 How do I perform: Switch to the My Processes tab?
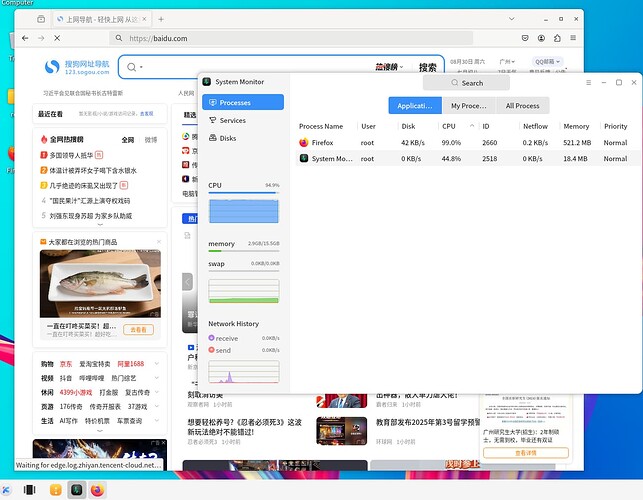point(469,105)
